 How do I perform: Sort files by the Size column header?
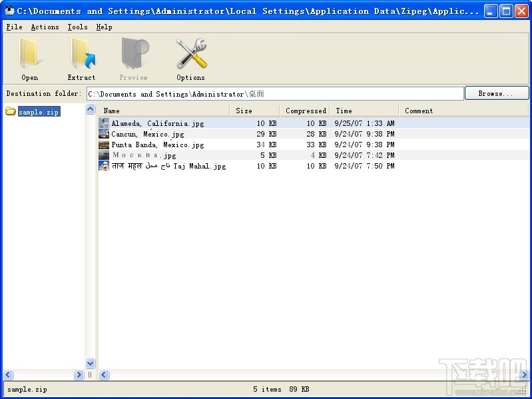coord(256,111)
